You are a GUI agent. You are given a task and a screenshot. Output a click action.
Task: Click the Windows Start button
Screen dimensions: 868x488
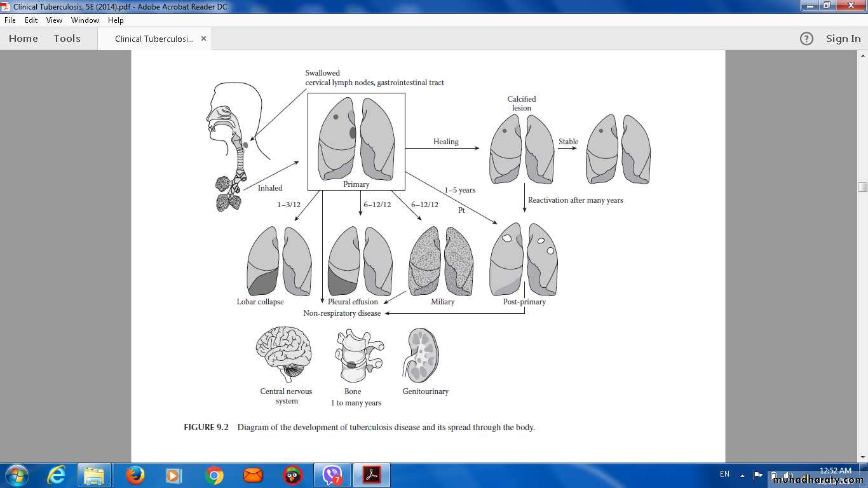(x=16, y=475)
